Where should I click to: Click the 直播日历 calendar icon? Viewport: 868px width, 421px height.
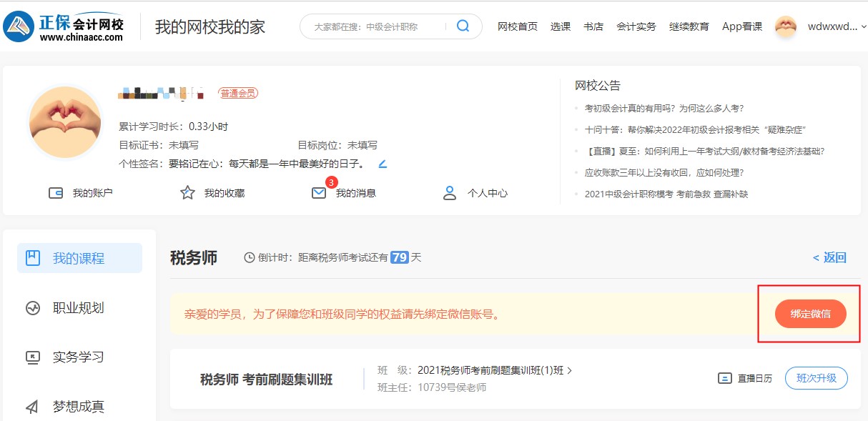[x=725, y=378]
